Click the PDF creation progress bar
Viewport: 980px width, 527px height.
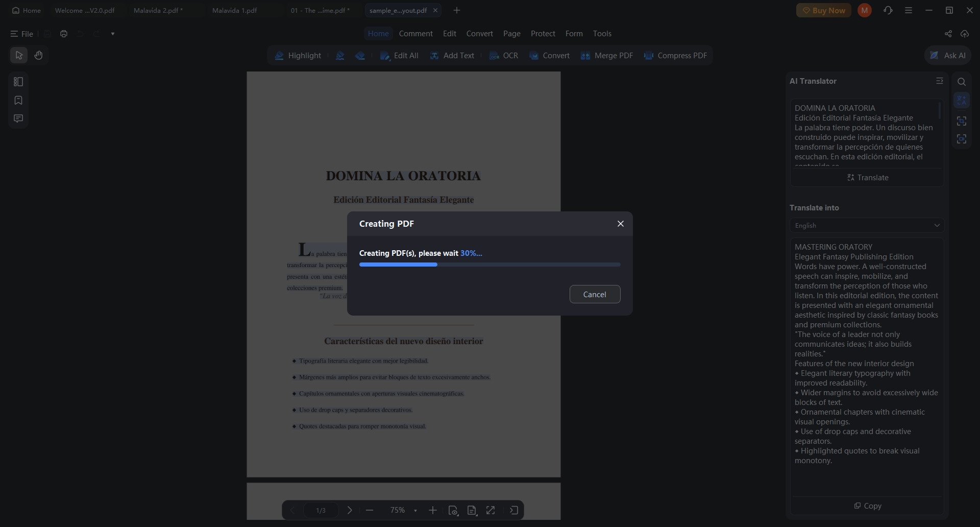pyautogui.click(x=489, y=265)
